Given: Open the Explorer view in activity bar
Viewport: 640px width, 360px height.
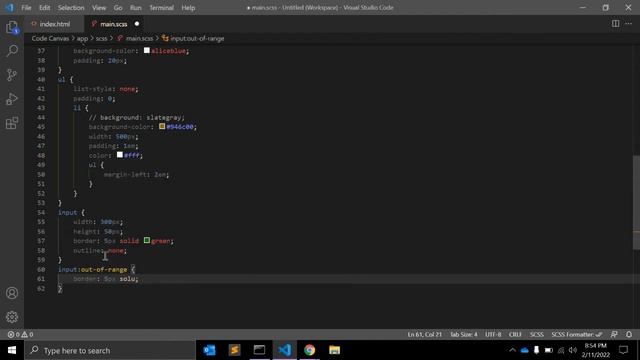Looking at the screenshot, I should point(12,27).
